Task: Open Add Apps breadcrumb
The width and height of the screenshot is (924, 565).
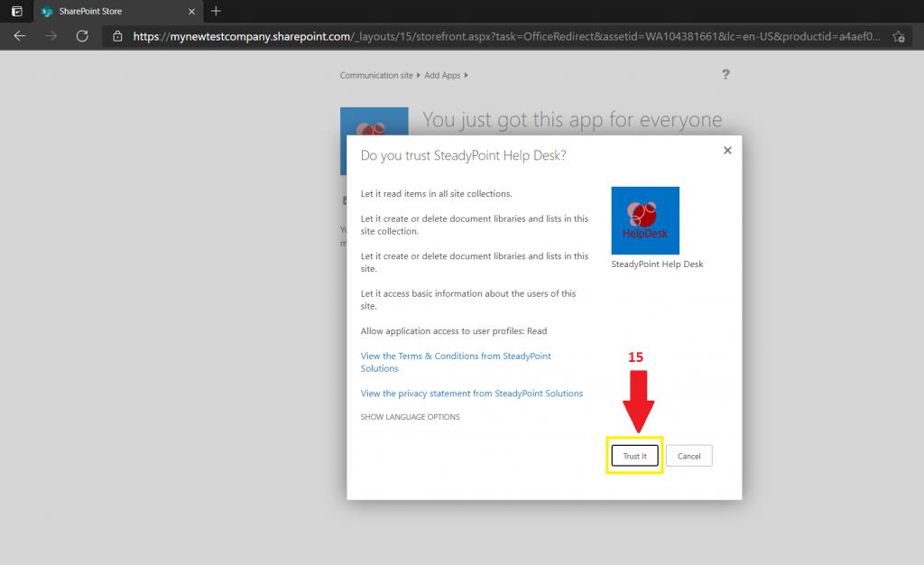Action: [x=442, y=76]
